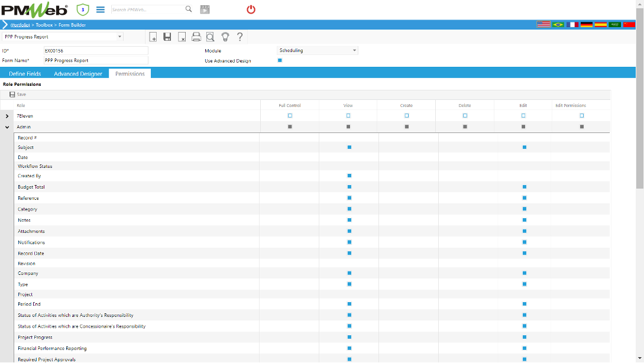
Task: Click the ID field EX00156
Action: (x=96, y=51)
